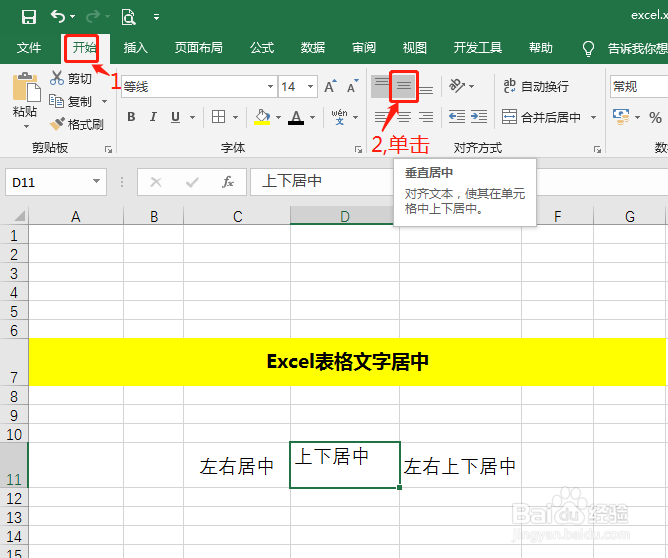The width and height of the screenshot is (668, 558).
Task: Expand the Customize Quick Access Toolbar arrow
Action: [156, 17]
